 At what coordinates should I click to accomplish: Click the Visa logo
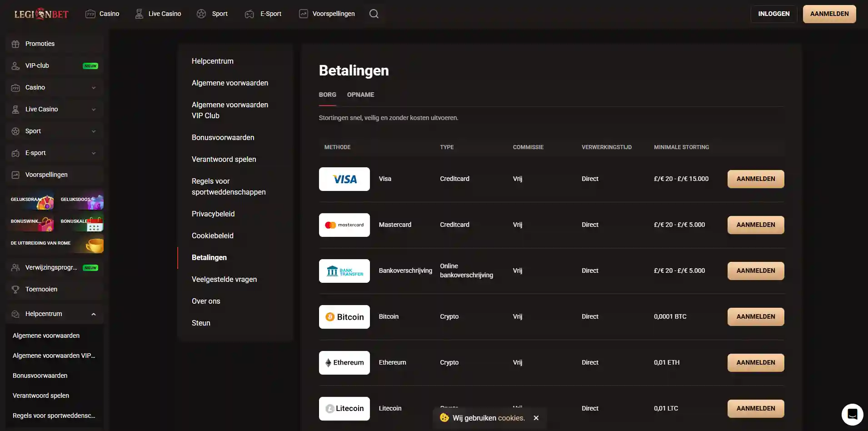tap(344, 179)
